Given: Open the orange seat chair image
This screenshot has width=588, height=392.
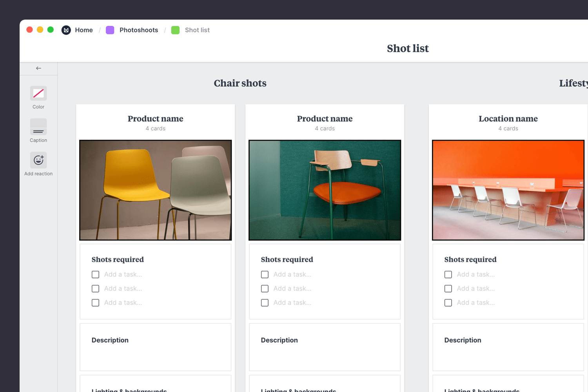Looking at the screenshot, I should pyautogui.click(x=325, y=190).
